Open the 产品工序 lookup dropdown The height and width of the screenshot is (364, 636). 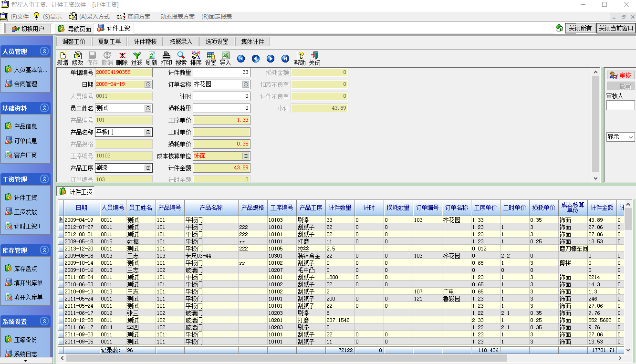pyautogui.click(x=148, y=168)
